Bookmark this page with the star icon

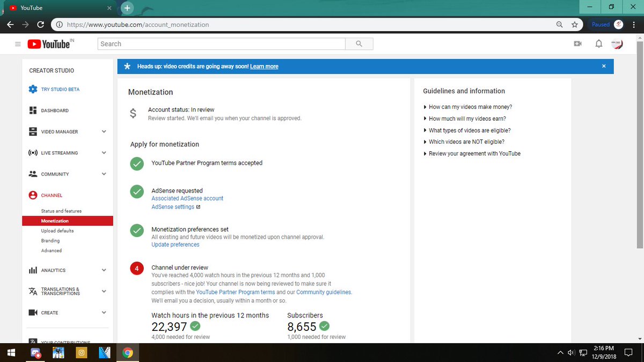coord(575,25)
